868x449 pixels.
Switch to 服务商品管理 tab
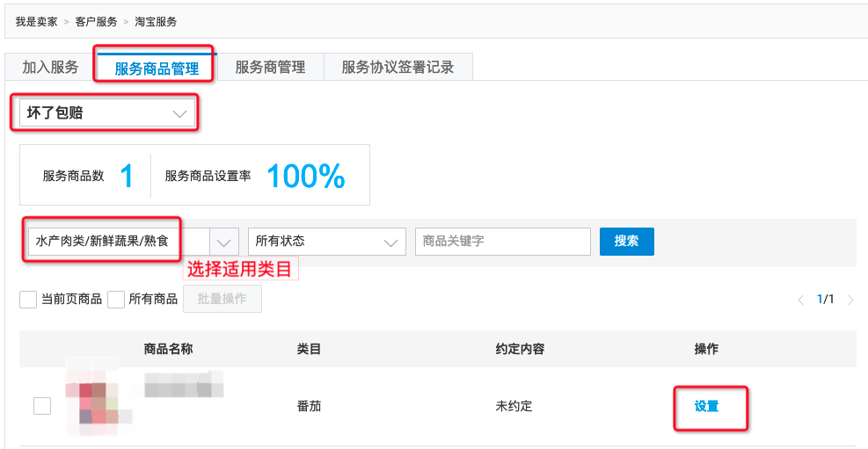tap(157, 68)
